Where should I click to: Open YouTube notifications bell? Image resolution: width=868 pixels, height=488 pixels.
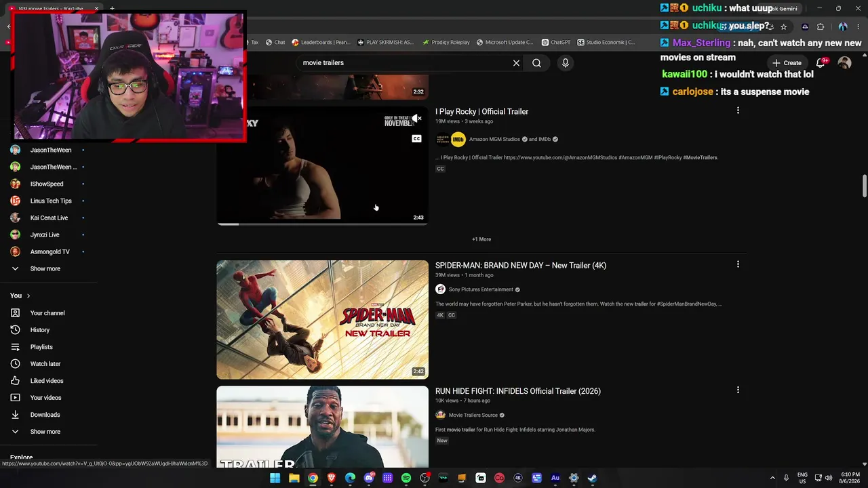tap(821, 63)
